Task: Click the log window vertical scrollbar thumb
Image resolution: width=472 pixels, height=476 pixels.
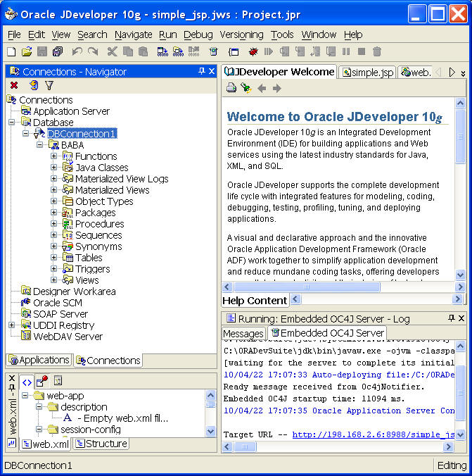Action: pos(460,393)
